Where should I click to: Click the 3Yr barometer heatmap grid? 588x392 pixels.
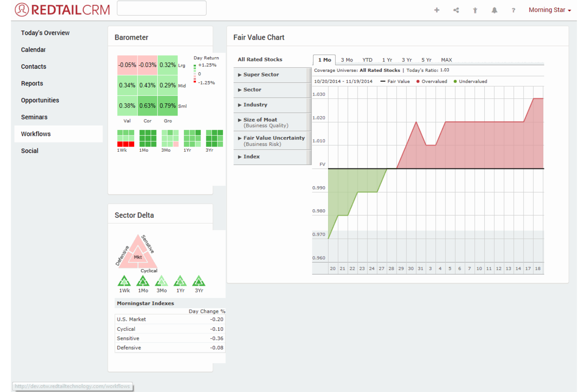coord(214,139)
